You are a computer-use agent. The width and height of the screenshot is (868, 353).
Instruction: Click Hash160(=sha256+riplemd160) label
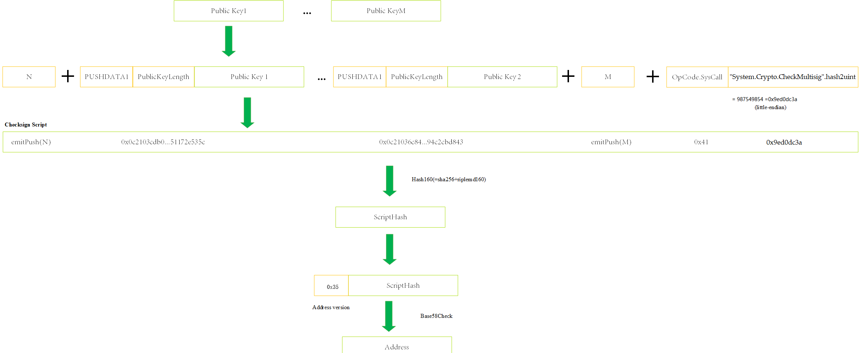pyautogui.click(x=449, y=179)
